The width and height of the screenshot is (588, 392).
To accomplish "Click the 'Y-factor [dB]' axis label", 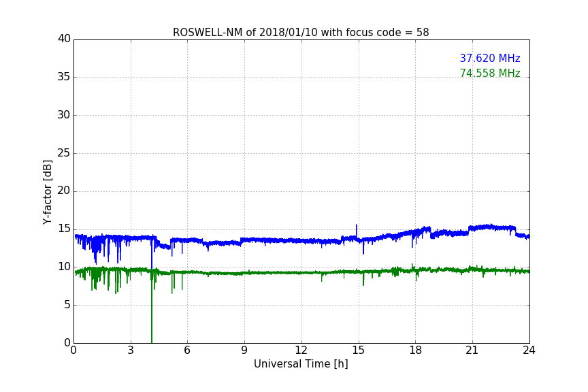I will click(47, 192).
